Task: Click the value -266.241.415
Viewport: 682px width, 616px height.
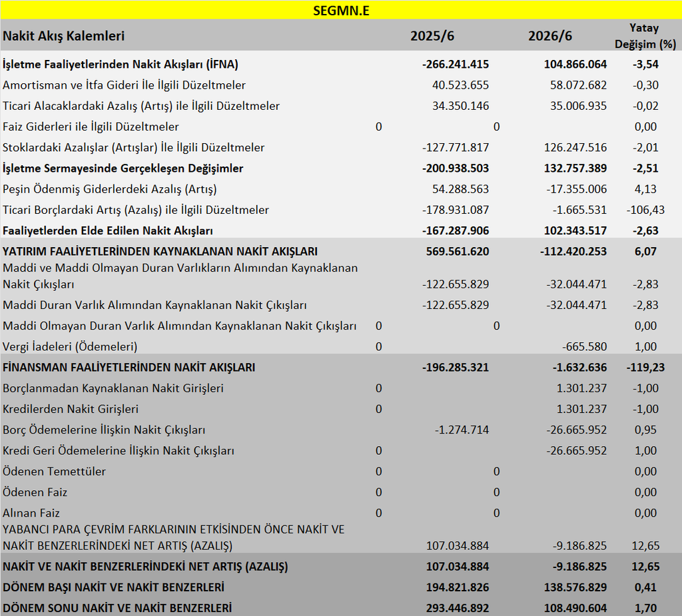Action: pyautogui.click(x=456, y=65)
